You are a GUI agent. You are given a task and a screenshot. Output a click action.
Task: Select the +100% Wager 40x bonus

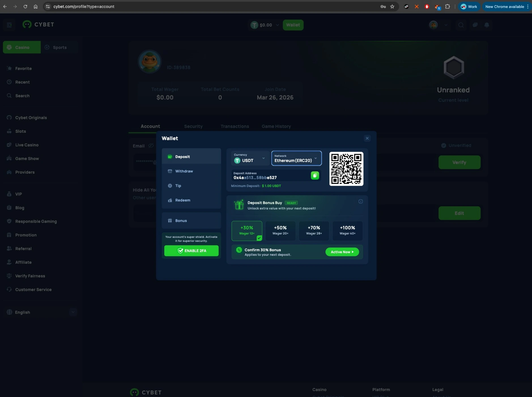pos(347,231)
